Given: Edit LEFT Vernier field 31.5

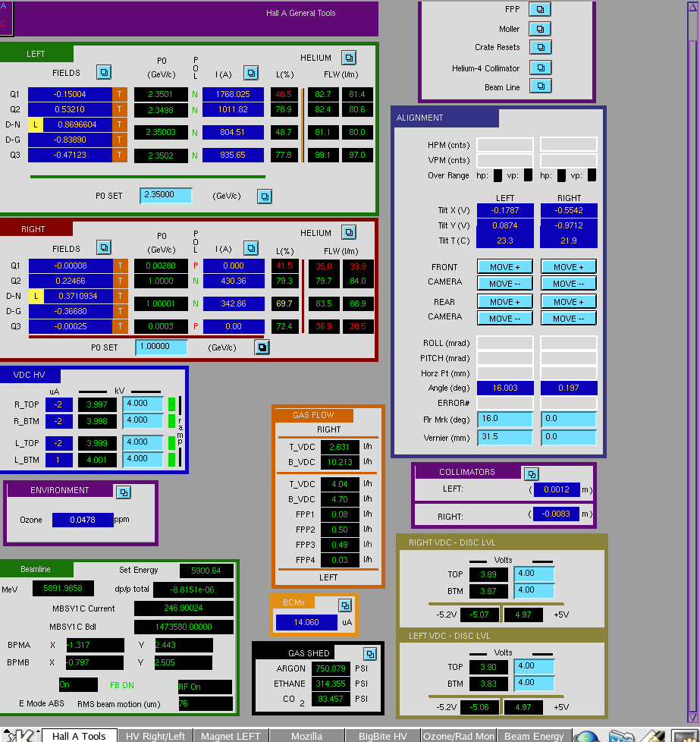Looking at the screenshot, I should coord(505,437).
